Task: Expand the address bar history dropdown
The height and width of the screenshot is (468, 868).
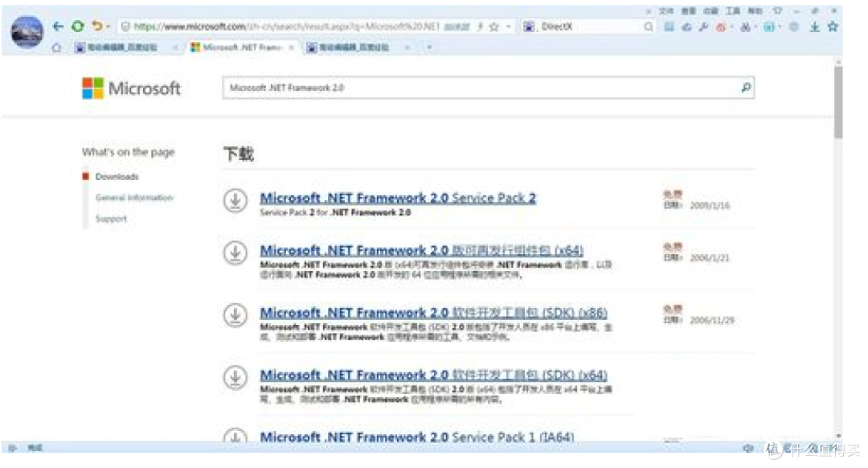Action: [508, 27]
